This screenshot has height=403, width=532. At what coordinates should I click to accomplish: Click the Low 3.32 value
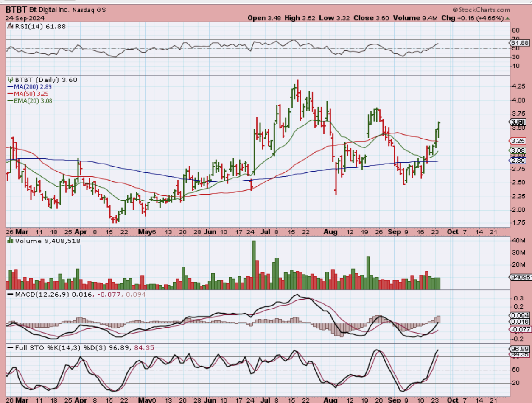335,18
